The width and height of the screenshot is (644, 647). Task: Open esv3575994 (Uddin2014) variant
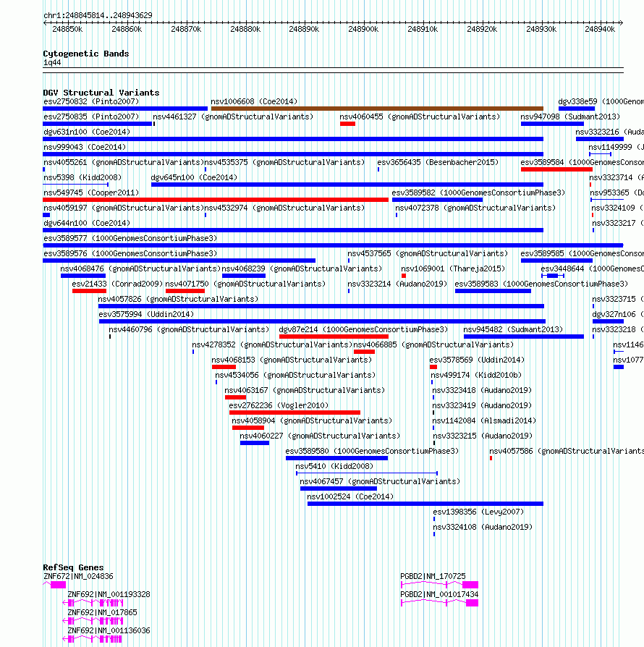point(146,314)
